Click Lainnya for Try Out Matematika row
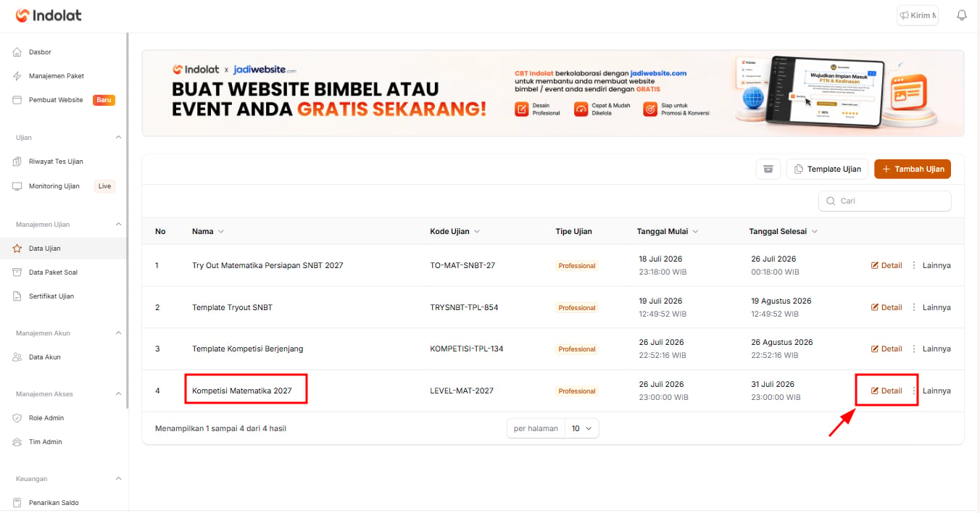 (x=937, y=265)
